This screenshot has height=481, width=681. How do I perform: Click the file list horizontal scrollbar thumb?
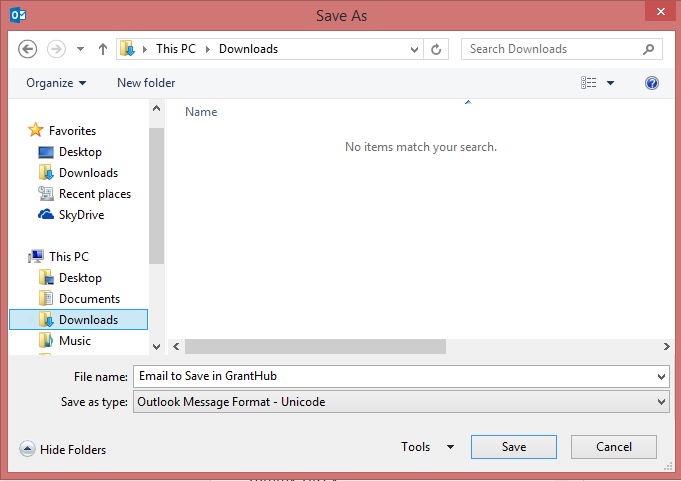315,346
